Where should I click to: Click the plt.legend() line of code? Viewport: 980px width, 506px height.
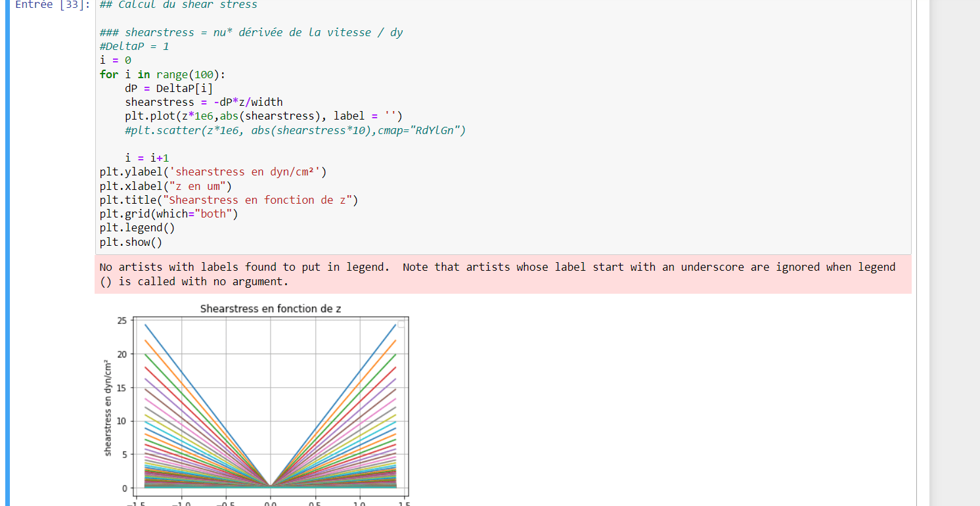tap(137, 227)
